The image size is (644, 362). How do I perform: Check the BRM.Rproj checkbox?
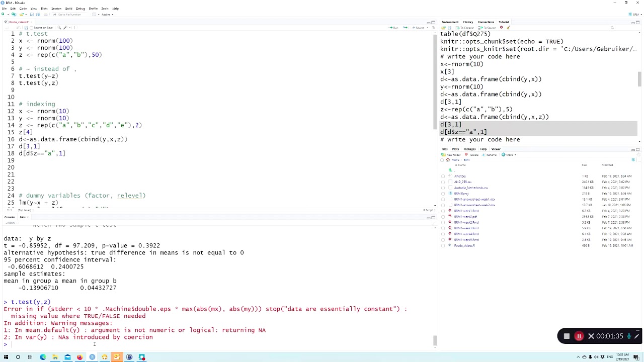coord(443,194)
